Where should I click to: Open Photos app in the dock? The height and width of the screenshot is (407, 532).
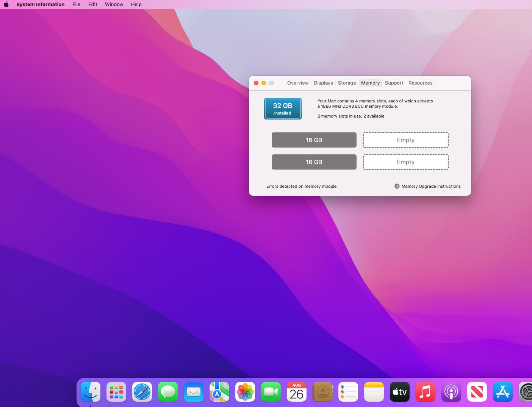245,392
